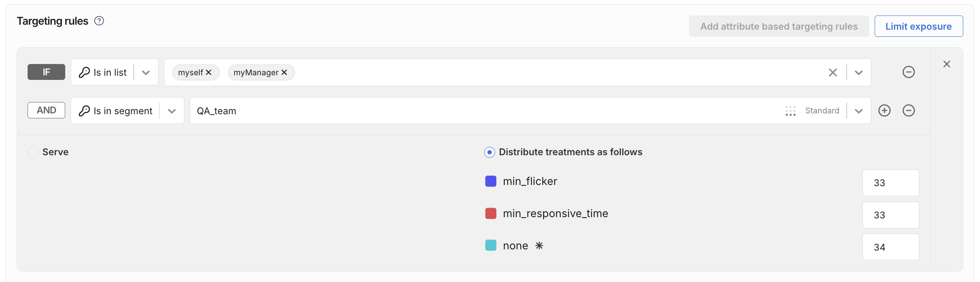This screenshot has width=980, height=282.
Task: Clear all values in list field
Action: point(832,72)
